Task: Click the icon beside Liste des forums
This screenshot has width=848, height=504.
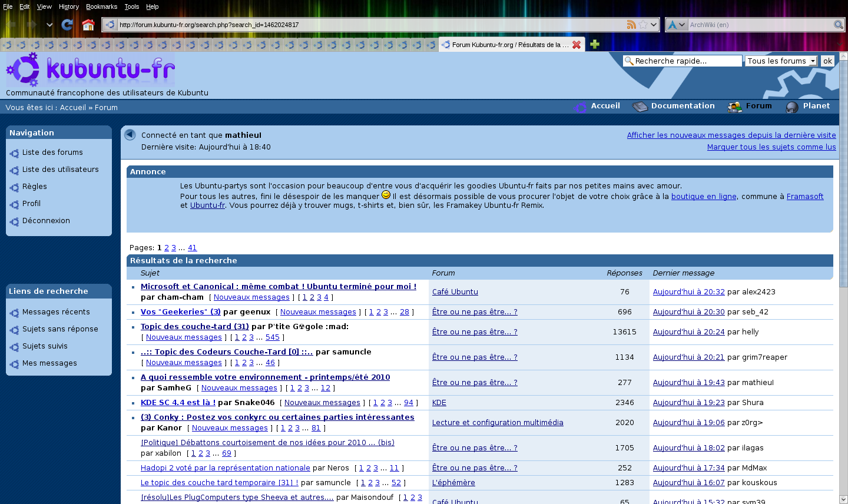Action: pos(14,153)
